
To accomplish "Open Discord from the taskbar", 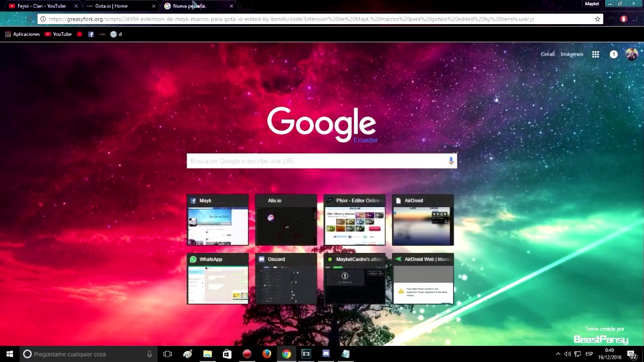I will pyautogui.click(x=326, y=354).
